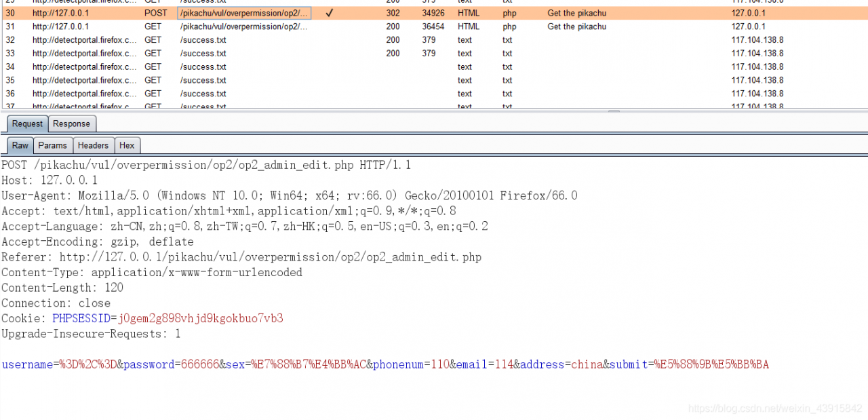
Task: Click length 379 in row 33
Action: click(429, 53)
